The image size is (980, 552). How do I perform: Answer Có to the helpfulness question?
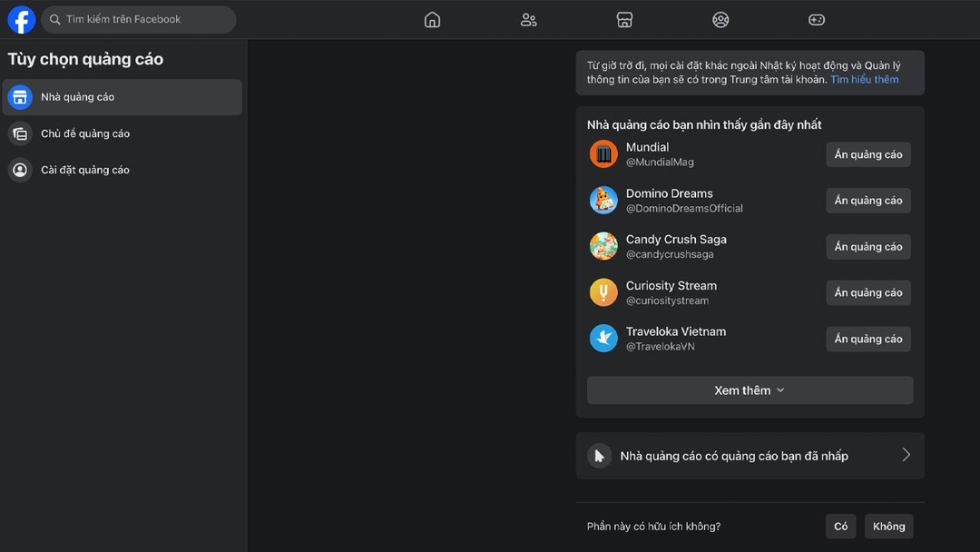point(840,527)
